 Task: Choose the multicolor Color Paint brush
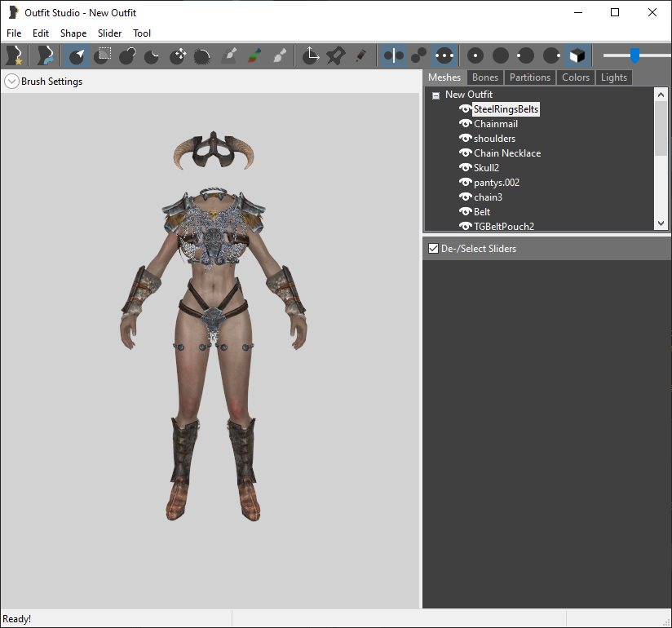pyautogui.click(x=254, y=55)
